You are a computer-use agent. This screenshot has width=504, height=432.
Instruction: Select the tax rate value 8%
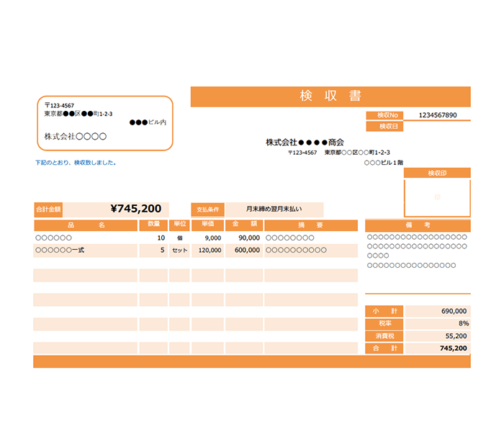(464, 323)
